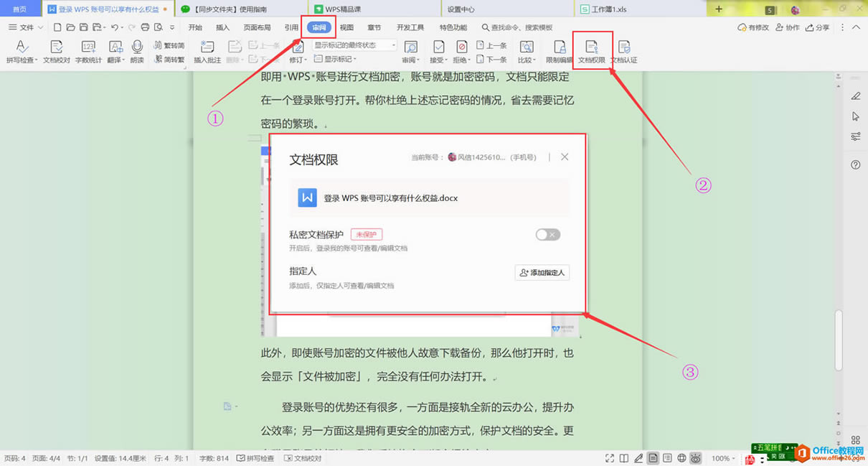Go to 下一条 next change near 拒绝
This screenshot has height=466, width=868.
coord(491,60)
